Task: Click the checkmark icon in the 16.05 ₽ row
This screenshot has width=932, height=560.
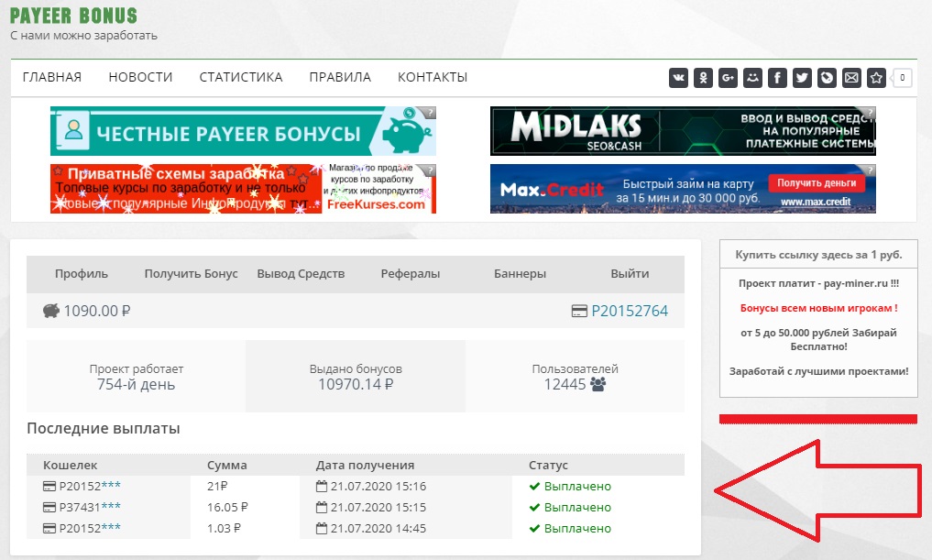Action: pos(534,507)
